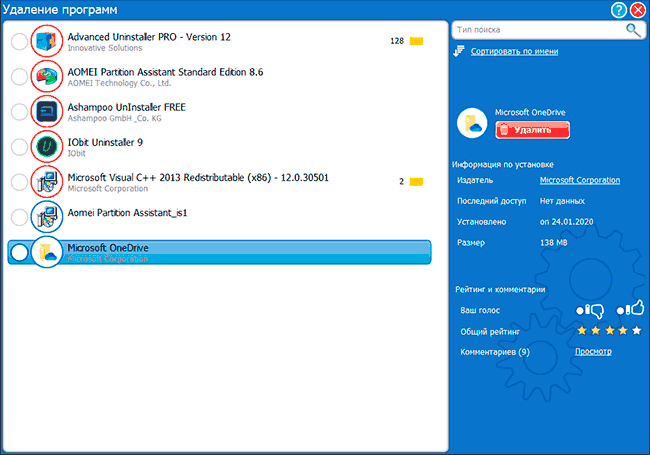Check the Microsoft OneDrive selection circle
Image resolution: width=650 pixels, height=455 pixels.
click(19, 252)
